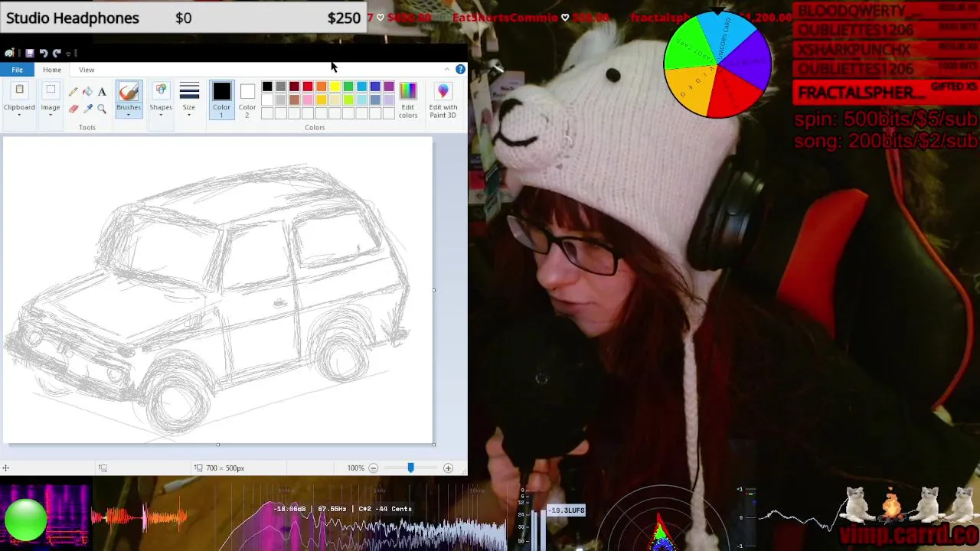Select the Color 2 button
Screen dimensions: 980x551
pos(247,100)
